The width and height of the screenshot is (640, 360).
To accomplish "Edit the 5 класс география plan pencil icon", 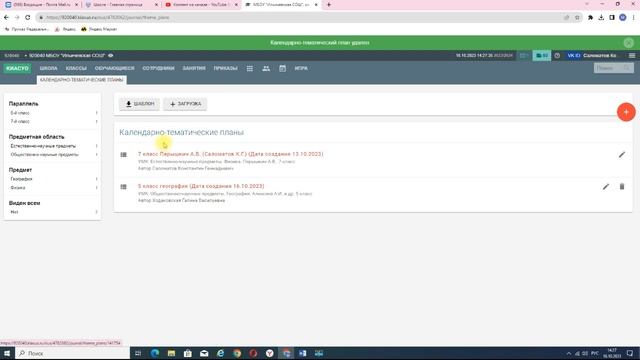I will click(606, 187).
